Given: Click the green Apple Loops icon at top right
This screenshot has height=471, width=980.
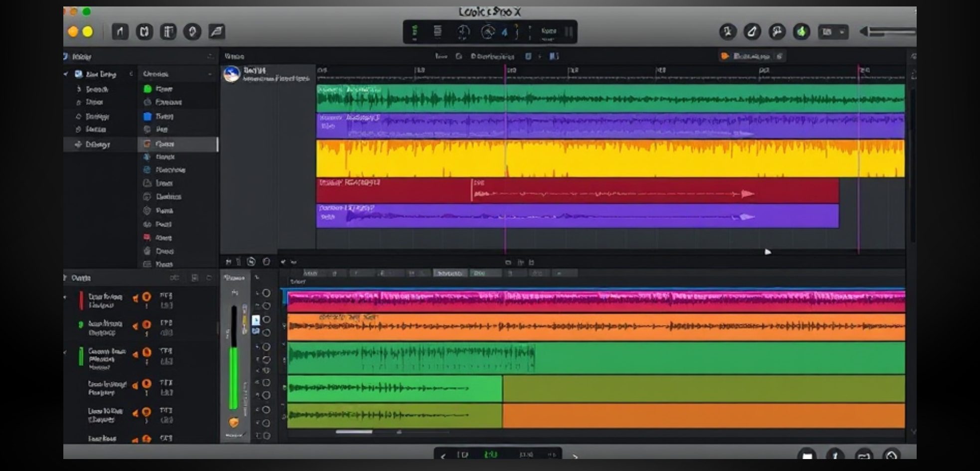Looking at the screenshot, I should [x=802, y=31].
